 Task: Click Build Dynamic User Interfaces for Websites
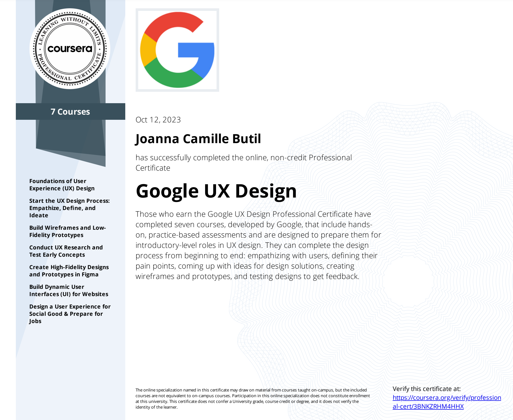pos(69,290)
